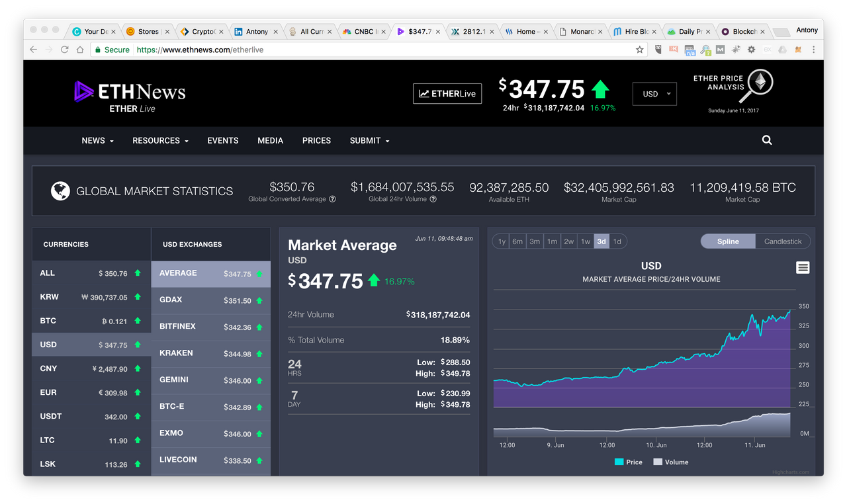Click the green up arrow next to header price
Screen dimensions: 847x504
coord(600,89)
